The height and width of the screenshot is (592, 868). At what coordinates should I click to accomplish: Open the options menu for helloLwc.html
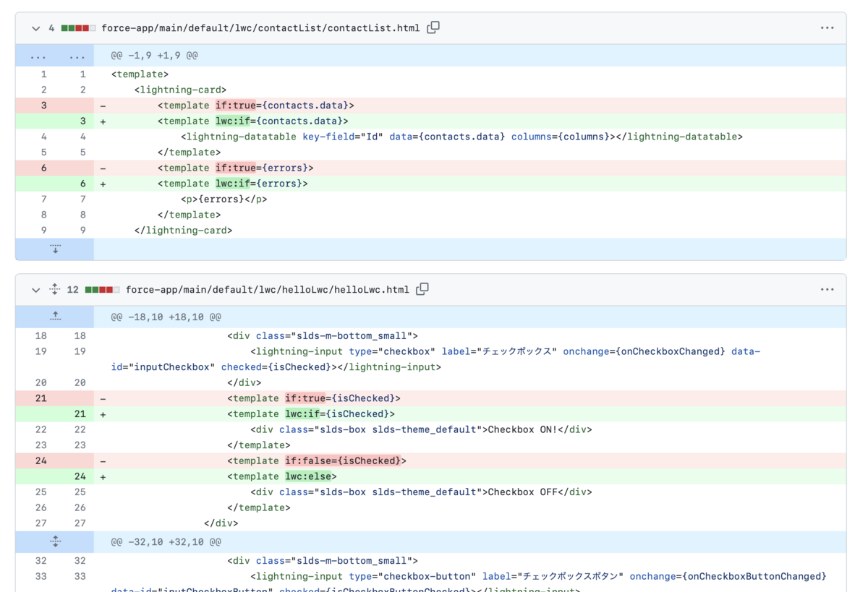(x=827, y=289)
